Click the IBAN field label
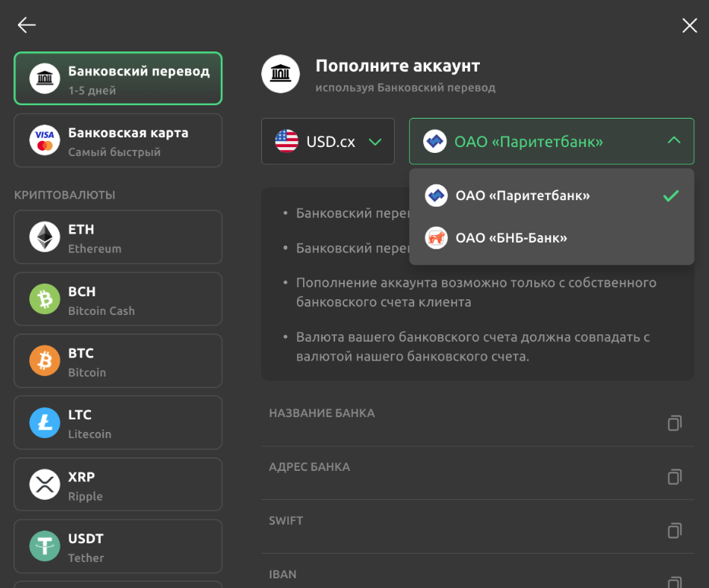This screenshot has height=588, width=709. [283, 575]
